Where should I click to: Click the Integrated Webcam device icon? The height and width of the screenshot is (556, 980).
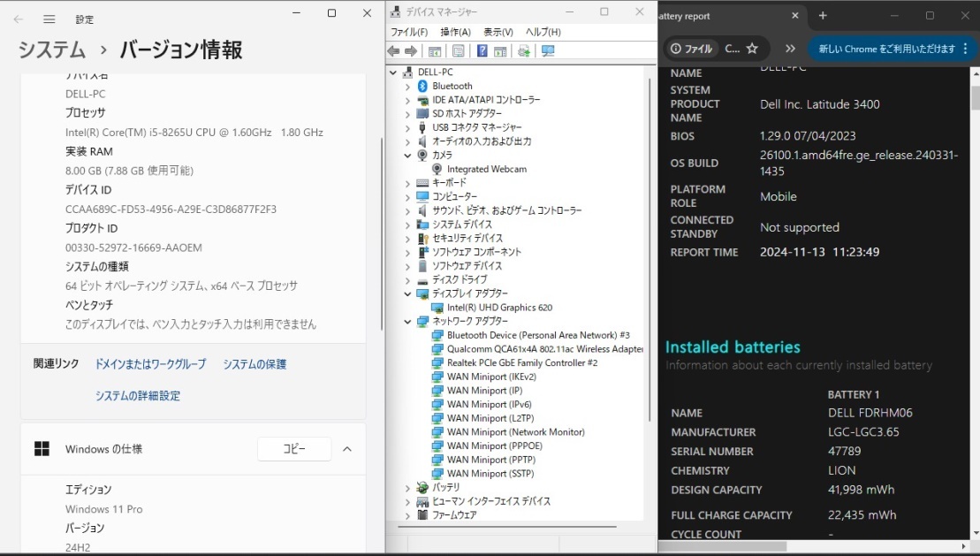pyautogui.click(x=437, y=170)
